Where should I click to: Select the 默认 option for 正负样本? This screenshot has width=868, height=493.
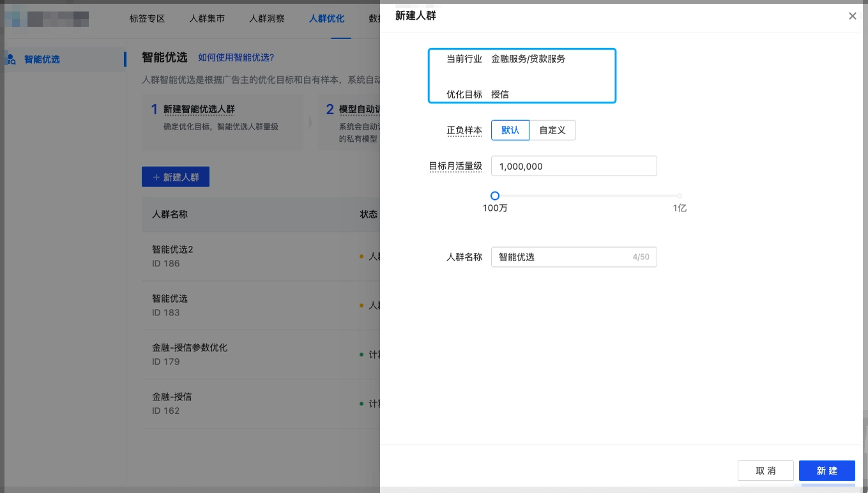pos(510,130)
